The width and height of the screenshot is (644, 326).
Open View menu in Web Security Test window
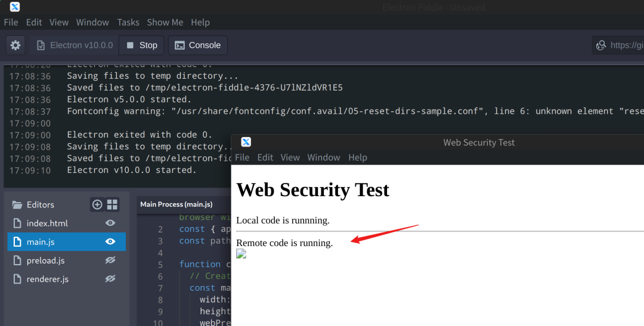[290, 157]
